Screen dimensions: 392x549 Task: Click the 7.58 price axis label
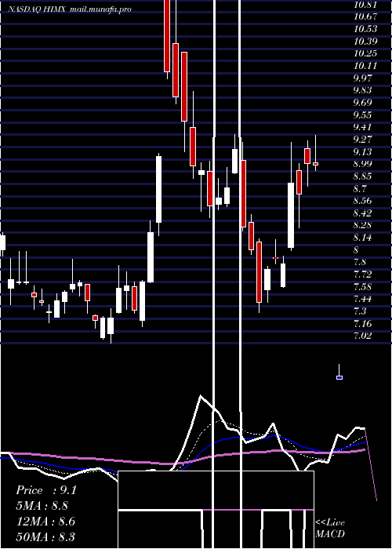(x=363, y=287)
